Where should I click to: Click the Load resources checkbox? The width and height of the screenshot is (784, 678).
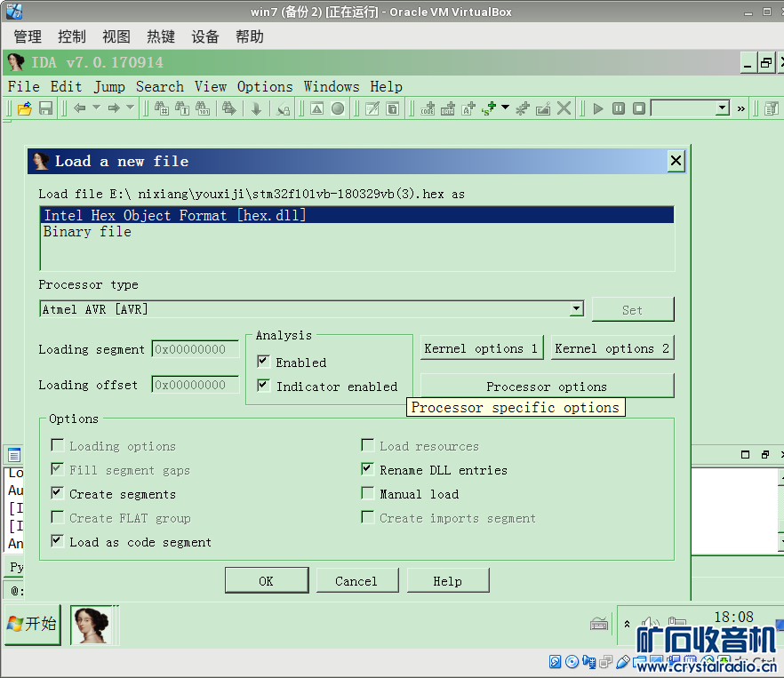coord(367,445)
